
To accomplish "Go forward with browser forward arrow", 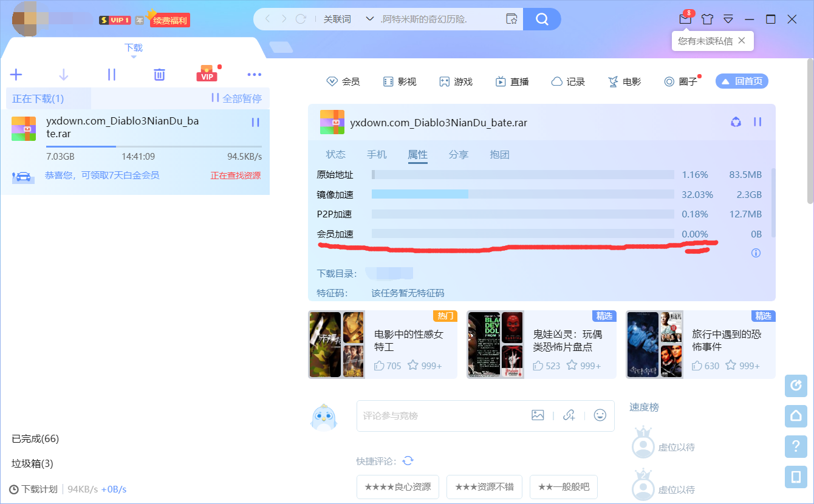I will tap(284, 19).
